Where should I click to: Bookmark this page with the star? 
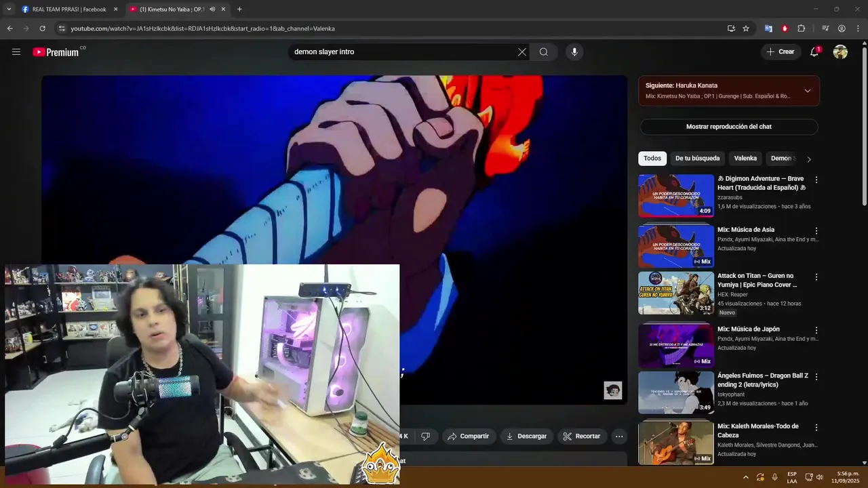[x=746, y=28]
